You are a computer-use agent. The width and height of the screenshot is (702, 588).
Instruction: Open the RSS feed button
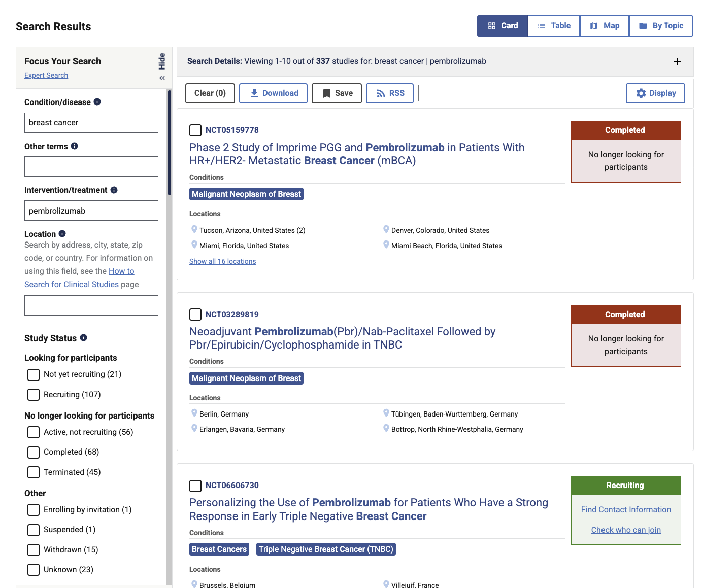[x=390, y=93]
